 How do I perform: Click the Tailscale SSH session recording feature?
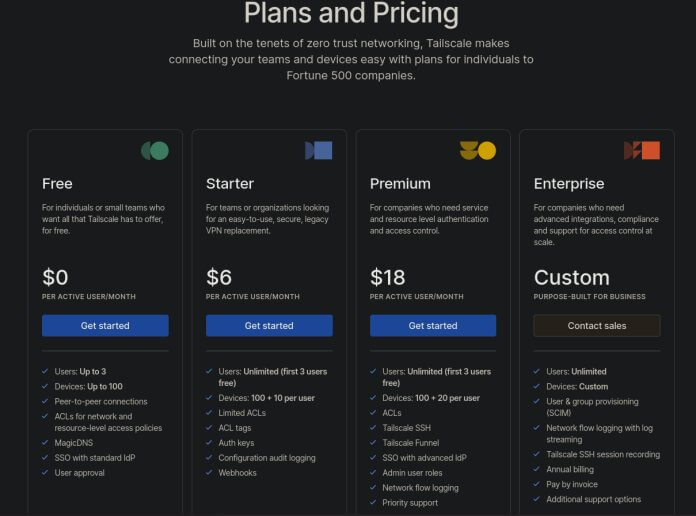[603, 453]
